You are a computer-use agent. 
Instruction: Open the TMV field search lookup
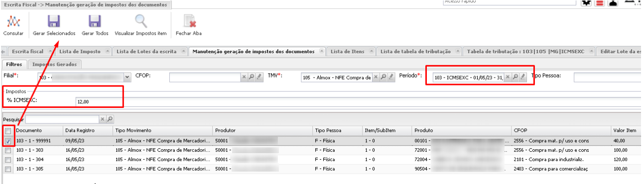383,77
